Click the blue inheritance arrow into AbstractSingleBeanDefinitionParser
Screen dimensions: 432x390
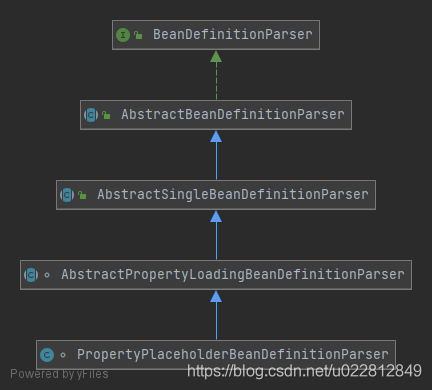(x=216, y=235)
